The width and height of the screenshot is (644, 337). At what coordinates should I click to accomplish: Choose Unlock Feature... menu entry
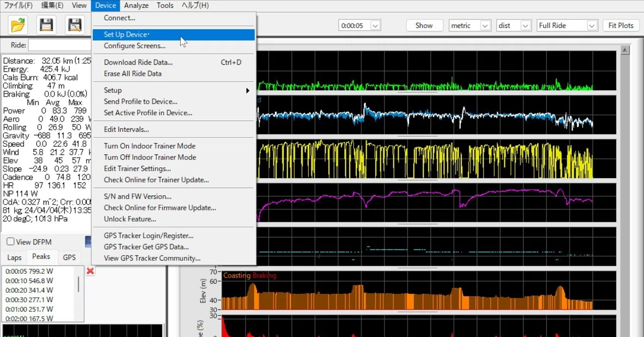174,219
